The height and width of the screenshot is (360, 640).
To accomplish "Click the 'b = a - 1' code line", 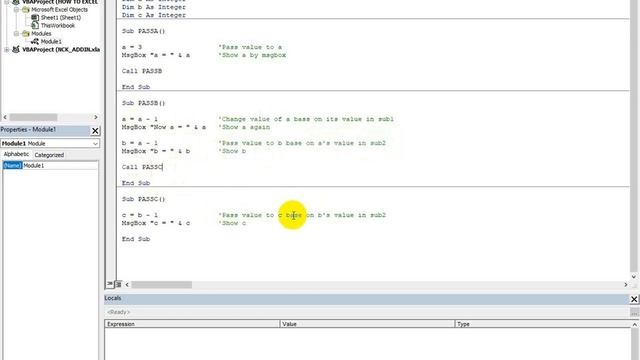I will coord(140,143).
